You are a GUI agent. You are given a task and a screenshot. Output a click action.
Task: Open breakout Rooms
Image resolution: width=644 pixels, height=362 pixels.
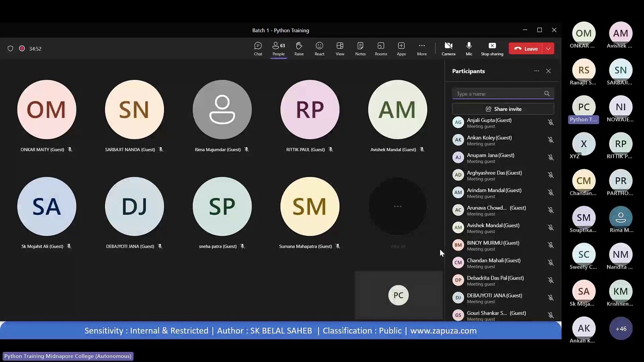click(x=381, y=48)
